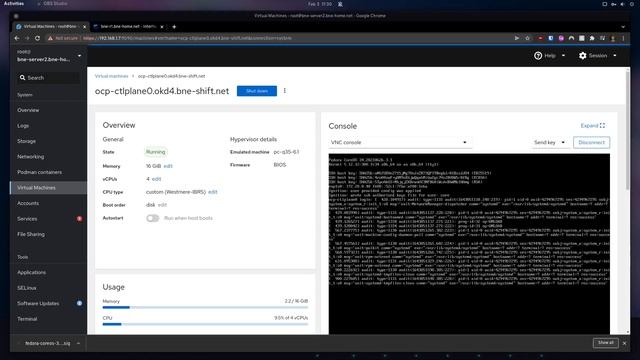
Task: Click edit next to Boot order disk
Action: 162,205
